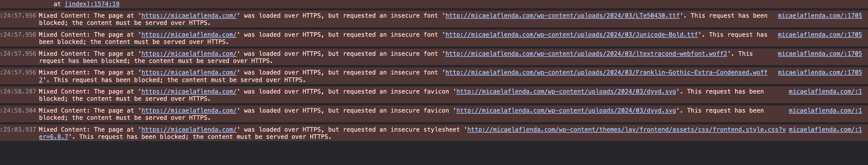Viewport: 868px width, 165px height.
Task: Open dyyd.svg favicon URL in the 24:58.287 message
Action: [566, 91]
